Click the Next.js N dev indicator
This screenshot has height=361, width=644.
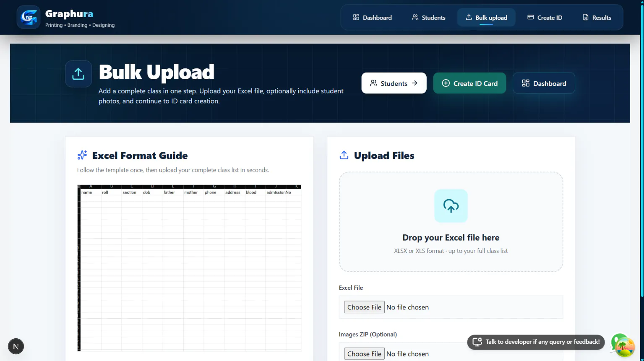[16, 346]
